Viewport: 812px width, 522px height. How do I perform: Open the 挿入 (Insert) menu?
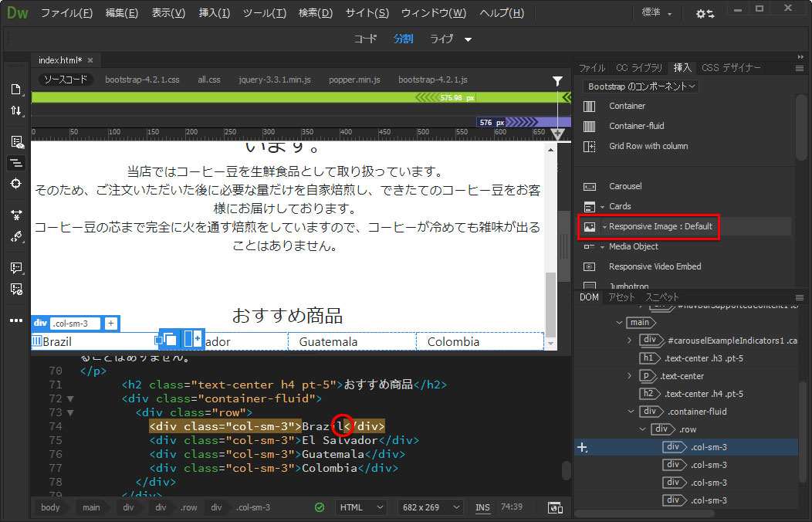pos(214,13)
